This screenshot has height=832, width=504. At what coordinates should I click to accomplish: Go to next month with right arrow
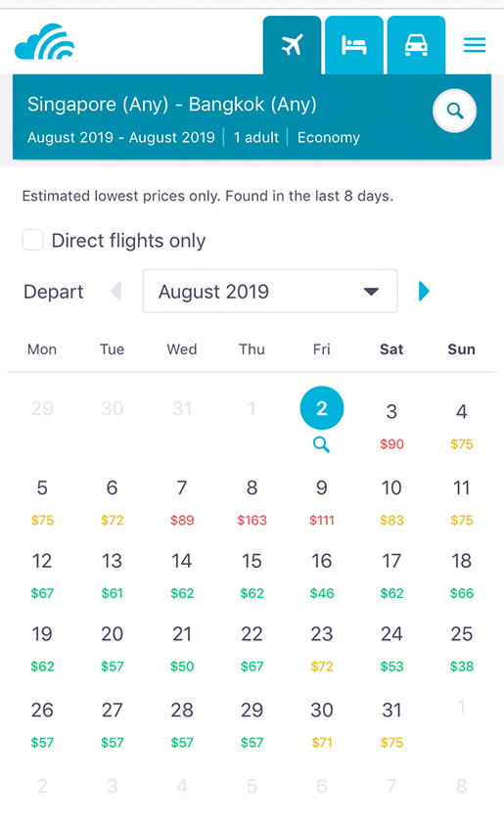point(424,291)
